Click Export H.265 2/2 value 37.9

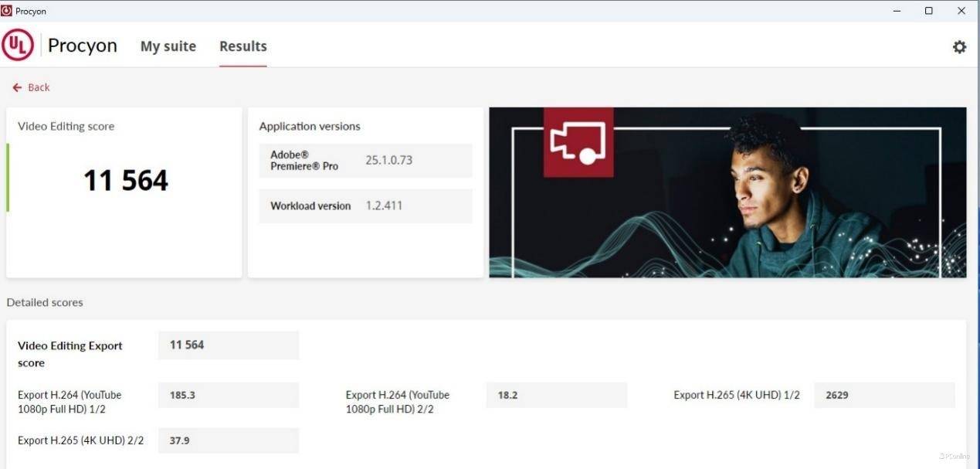click(x=229, y=440)
